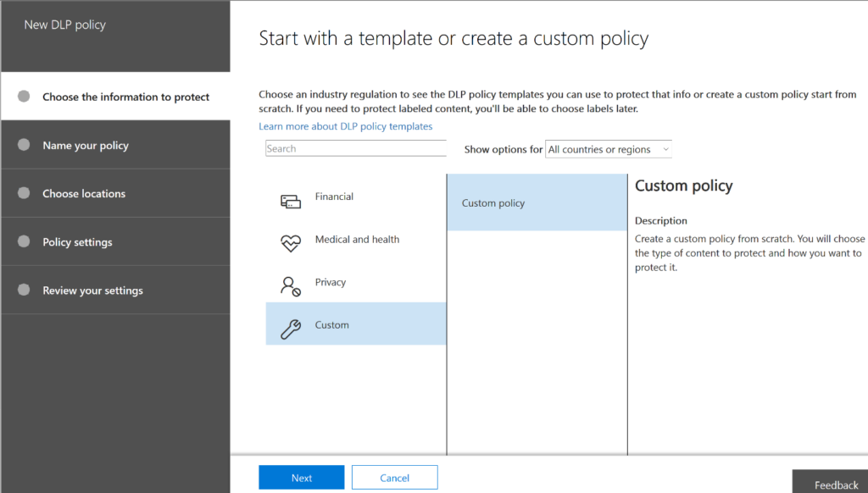Click the step circle beside Name your policy
The width and height of the screenshot is (868, 493).
(24, 145)
